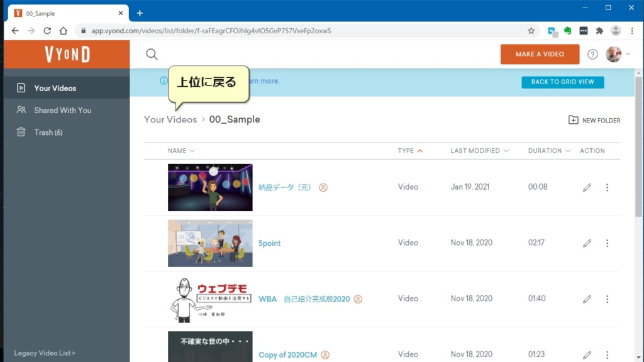Image resolution: width=644 pixels, height=362 pixels.
Task: Click Jan 19, 2021 date cell
Action: pos(470,187)
